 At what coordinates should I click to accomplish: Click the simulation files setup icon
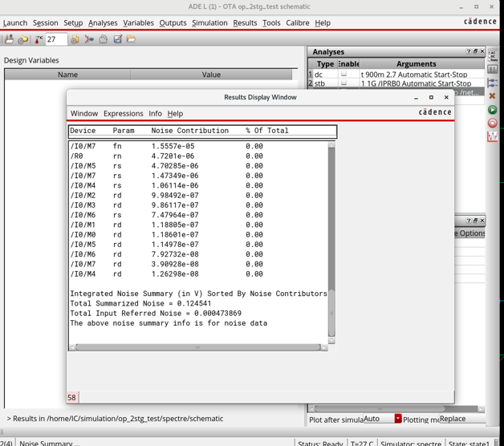(75, 39)
